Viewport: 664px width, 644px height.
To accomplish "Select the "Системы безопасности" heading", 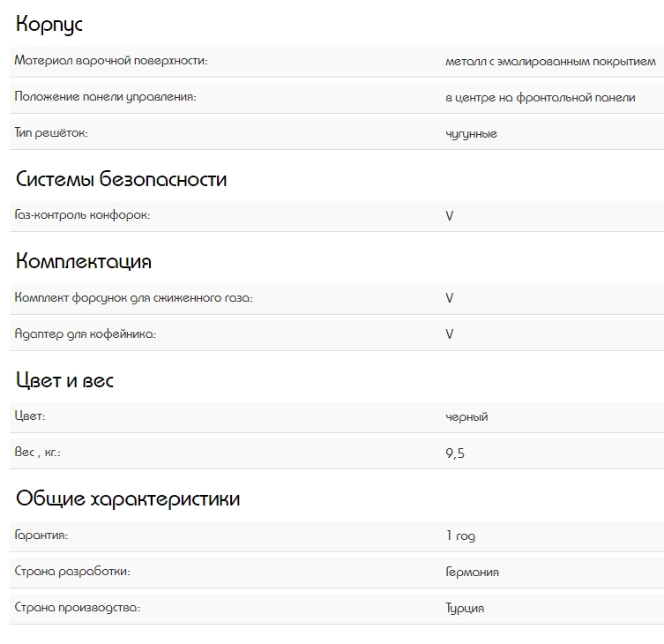I will tap(122, 179).
